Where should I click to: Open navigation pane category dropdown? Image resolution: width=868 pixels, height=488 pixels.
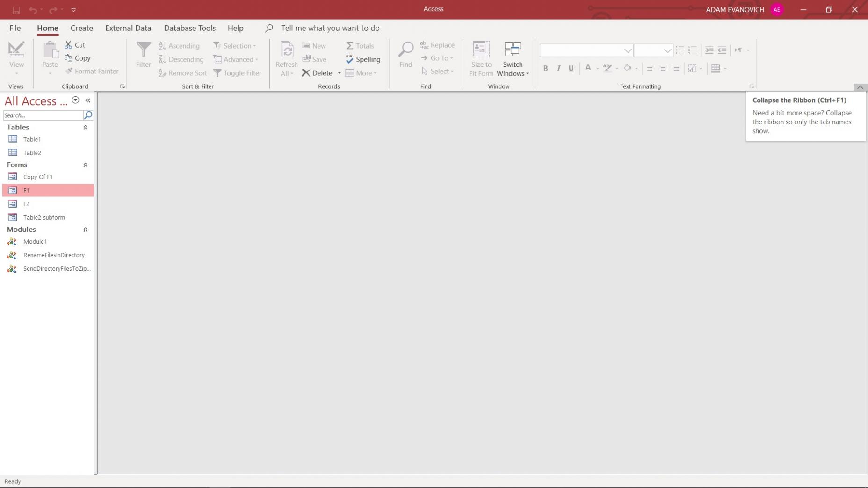click(x=75, y=100)
